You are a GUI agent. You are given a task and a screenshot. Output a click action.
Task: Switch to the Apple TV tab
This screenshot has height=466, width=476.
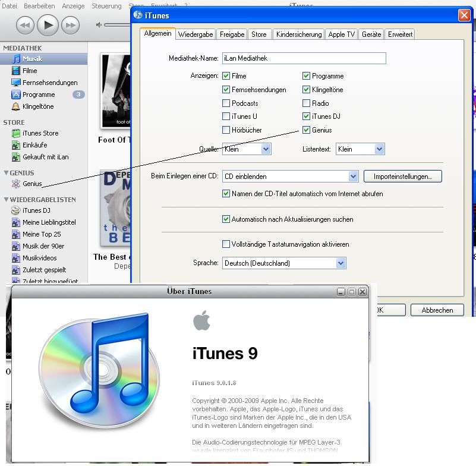[342, 34]
